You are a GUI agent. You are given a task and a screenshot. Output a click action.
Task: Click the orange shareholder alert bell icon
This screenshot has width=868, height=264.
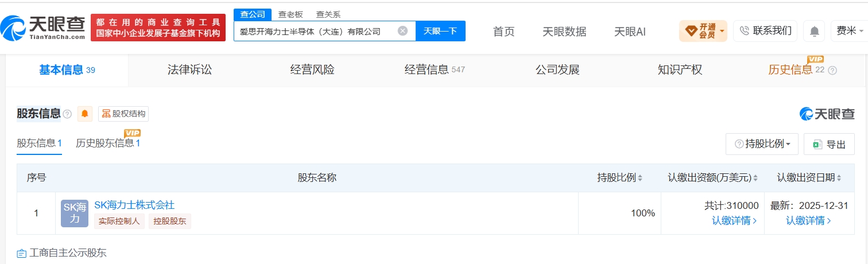(x=85, y=114)
